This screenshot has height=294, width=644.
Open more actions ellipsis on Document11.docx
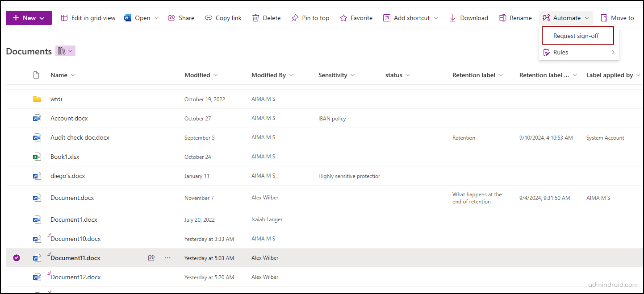[x=167, y=258]
